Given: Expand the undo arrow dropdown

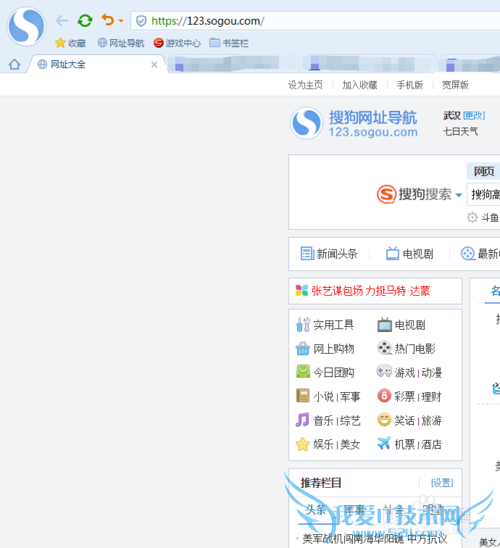Looking at the screenshot, I should pos(121,21).
